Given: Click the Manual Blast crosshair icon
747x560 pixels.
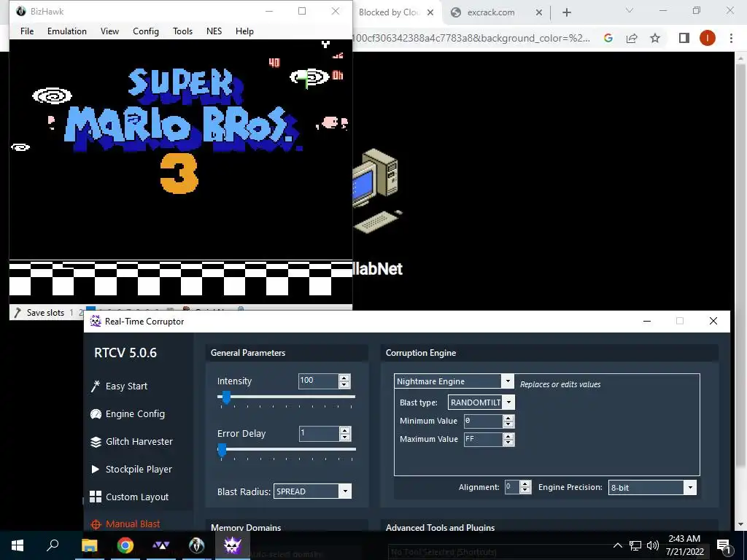Looking at the screenshot, I should click(x=96, y=524).
